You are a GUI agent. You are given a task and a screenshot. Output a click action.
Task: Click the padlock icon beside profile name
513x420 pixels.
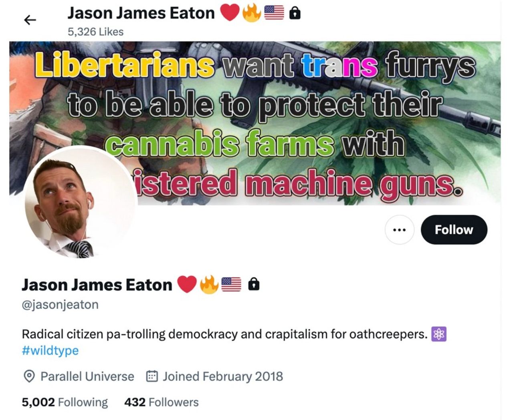click(254, 284)
